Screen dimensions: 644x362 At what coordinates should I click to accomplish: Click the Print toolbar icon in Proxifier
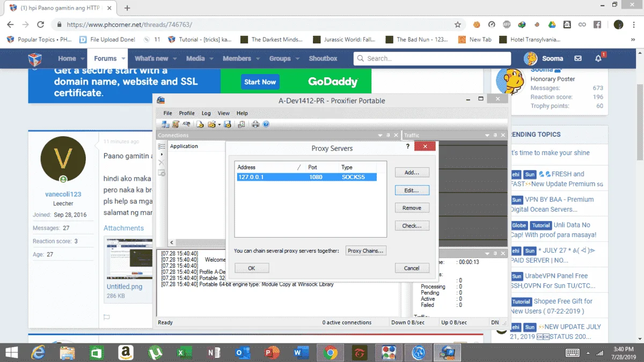pyautogui.click(x=255, y=124)
